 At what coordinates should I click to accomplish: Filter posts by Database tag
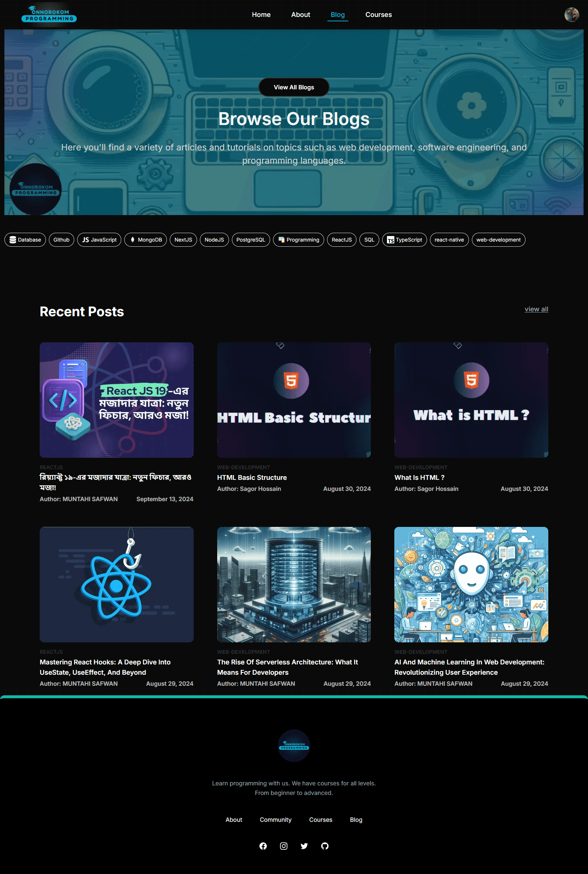click(25, 240)
